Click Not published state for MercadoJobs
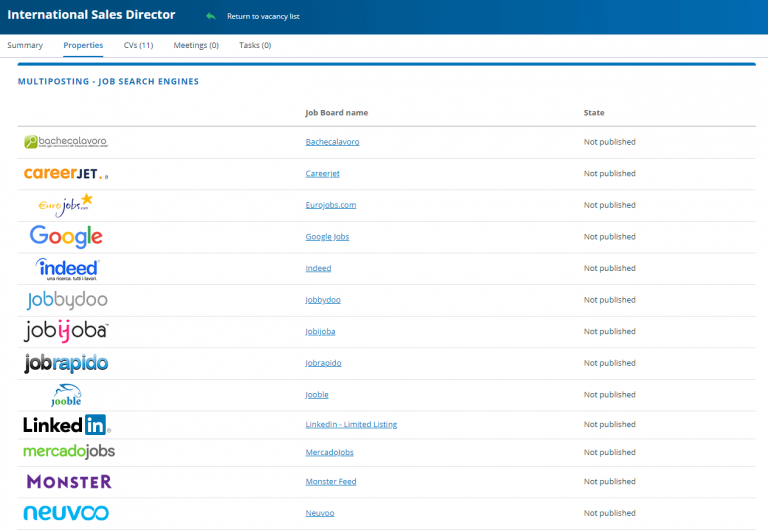Viewport: 768px width, 531px height. (x=609, y=452)
